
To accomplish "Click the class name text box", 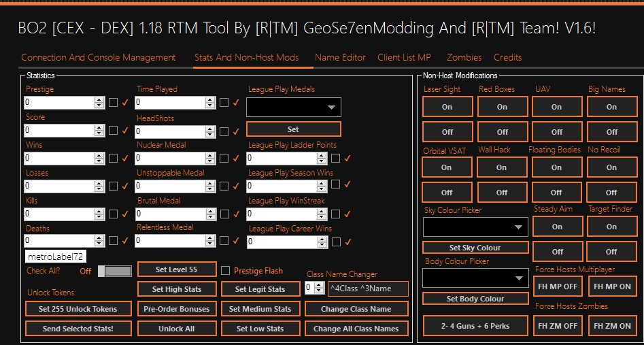I will [369, 289].
